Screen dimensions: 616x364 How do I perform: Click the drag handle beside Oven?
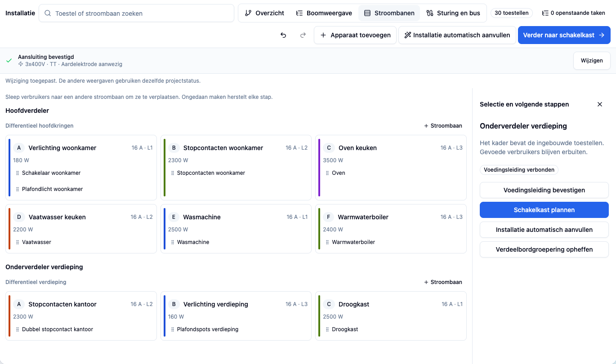point(327,173)
